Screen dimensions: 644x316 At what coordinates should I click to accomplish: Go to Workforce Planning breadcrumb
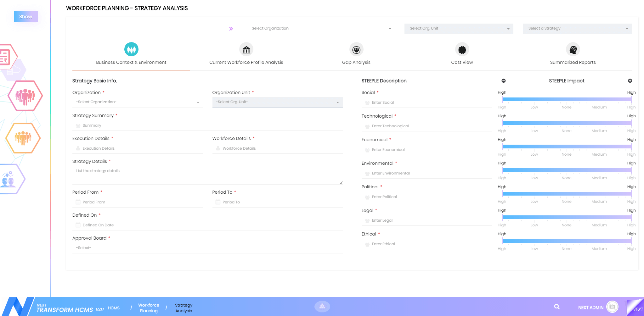click(149, 308)
